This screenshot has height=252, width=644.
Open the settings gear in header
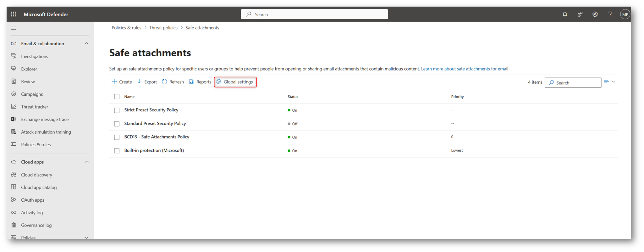[x=595, y=14]
